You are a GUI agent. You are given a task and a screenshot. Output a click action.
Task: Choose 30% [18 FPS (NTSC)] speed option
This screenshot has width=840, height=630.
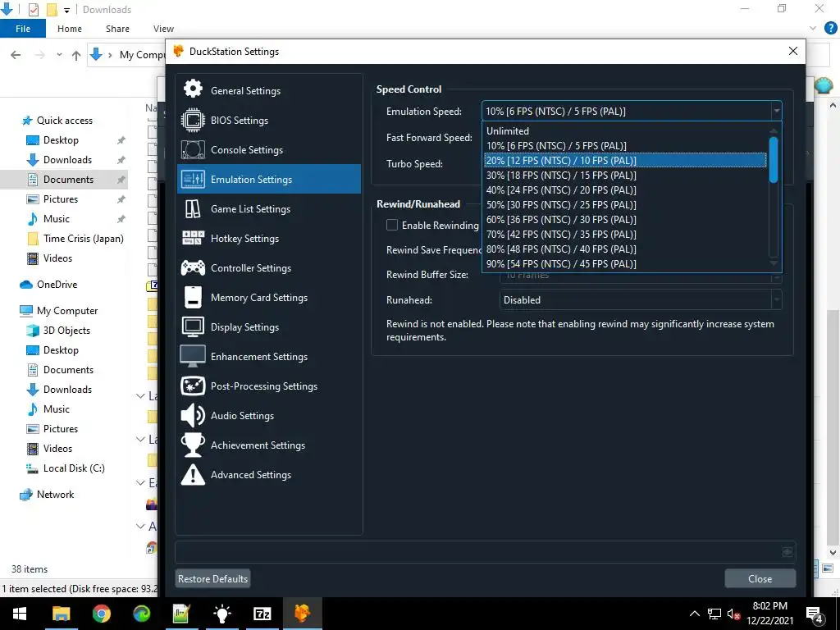pos(626,176)
